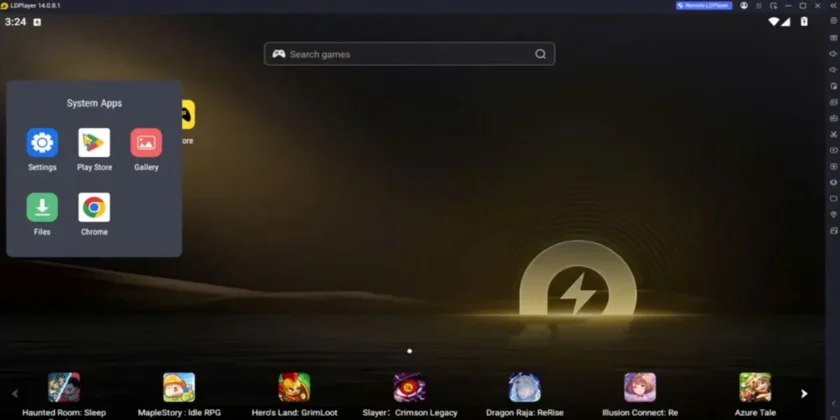This screenshot has width=840, height=420.
Task: Open the video recorder icon in sidebar
Action: tap(834, 150)
